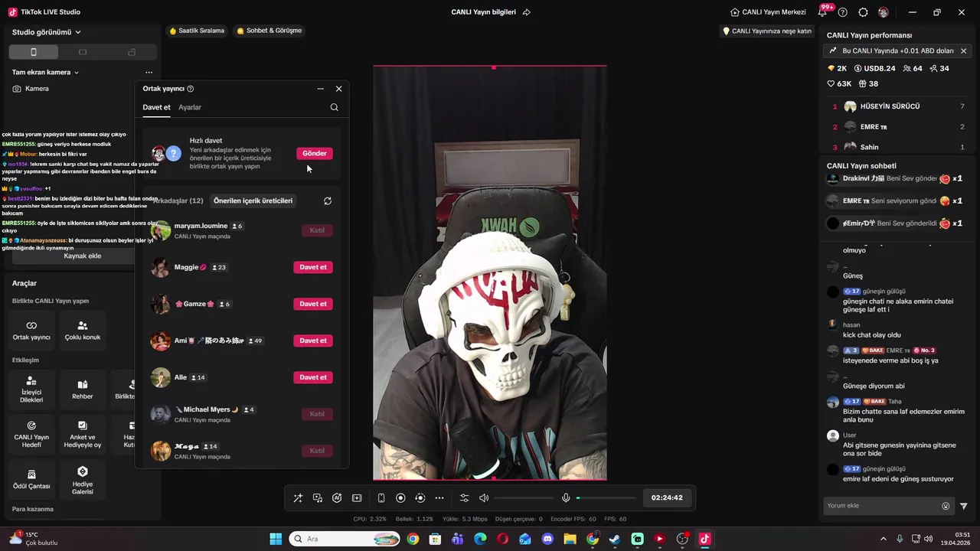This screenshot has height=551, width=980.
Task: Dismiss the +0.01 ABD doları banner
Action: [963, 51]
